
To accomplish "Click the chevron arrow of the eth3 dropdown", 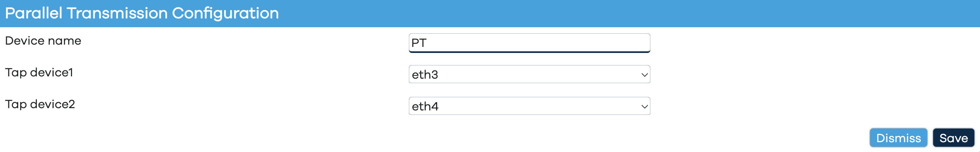I will click(644, 74).
